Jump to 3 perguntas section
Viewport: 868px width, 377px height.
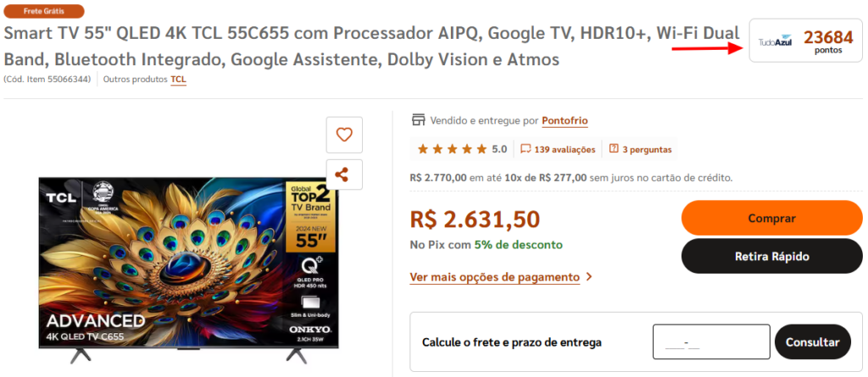pyautogui.click(x=647, y=149)
